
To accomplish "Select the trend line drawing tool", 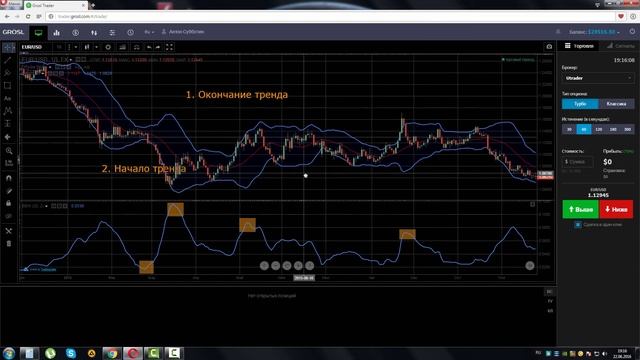I will point(8,60).
